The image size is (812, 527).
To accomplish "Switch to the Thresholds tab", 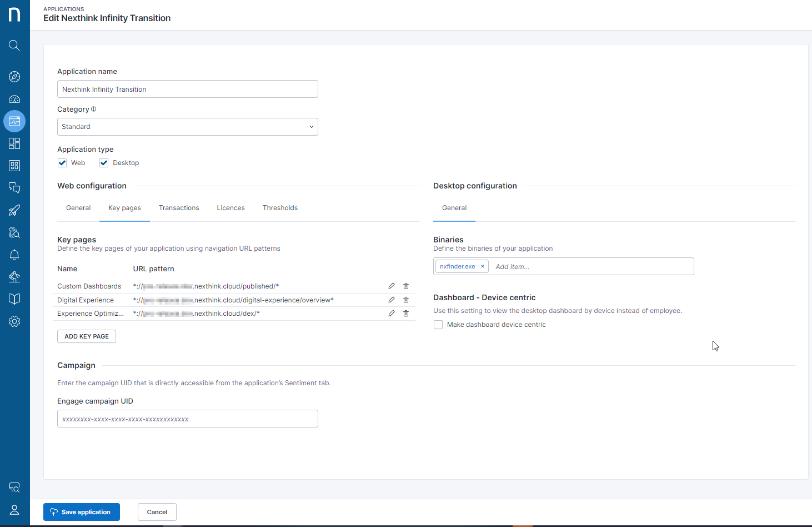I will point(280,208).
